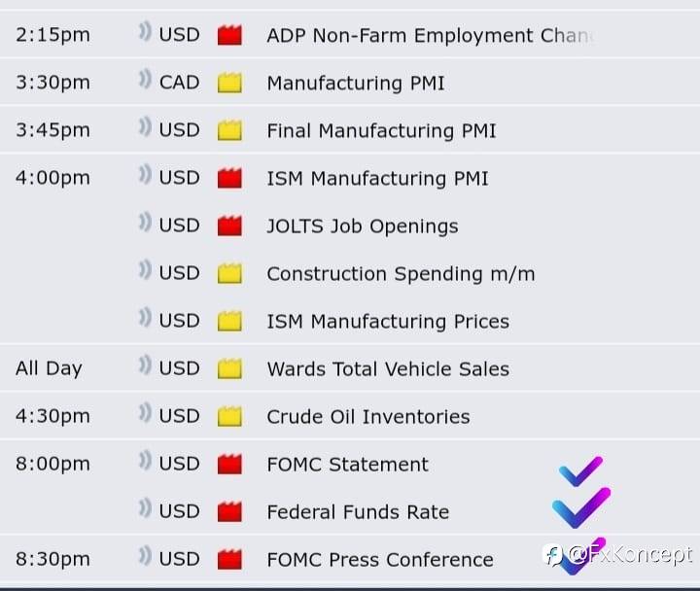700x591 pixels.
Task: Click the 8:30pm time cell
Action: (52, 559)
